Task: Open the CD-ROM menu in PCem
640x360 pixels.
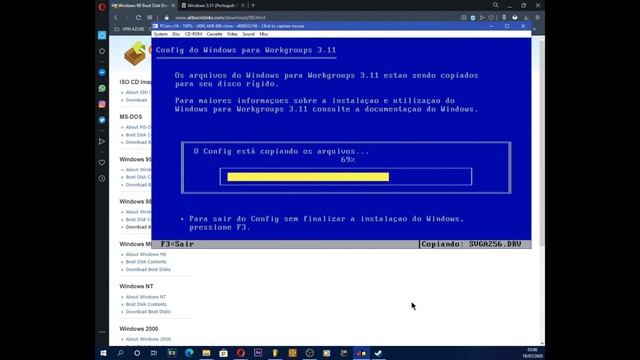Action: (193, 34)
